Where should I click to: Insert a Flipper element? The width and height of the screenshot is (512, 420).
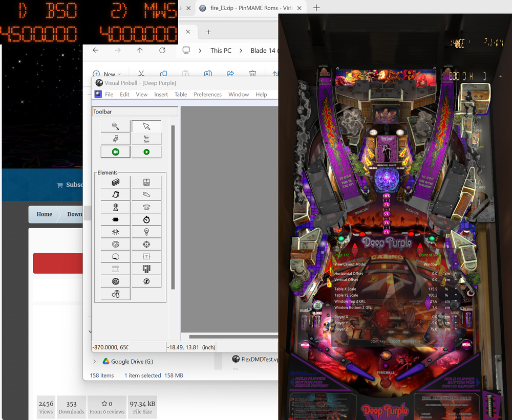click(146, 194)
